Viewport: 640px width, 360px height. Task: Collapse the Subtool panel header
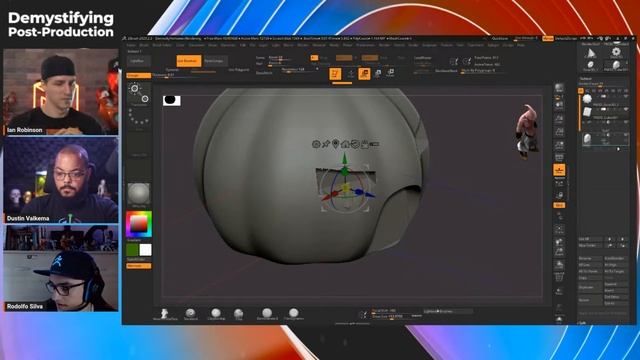tap(586, 78)
